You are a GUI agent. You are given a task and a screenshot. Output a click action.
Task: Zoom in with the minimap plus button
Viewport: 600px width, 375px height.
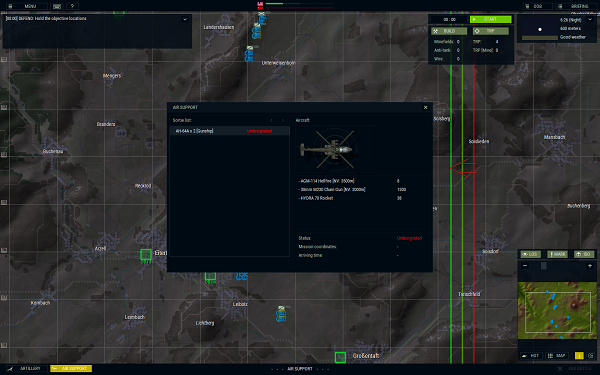pyautogui.click(x=590, y=266)
